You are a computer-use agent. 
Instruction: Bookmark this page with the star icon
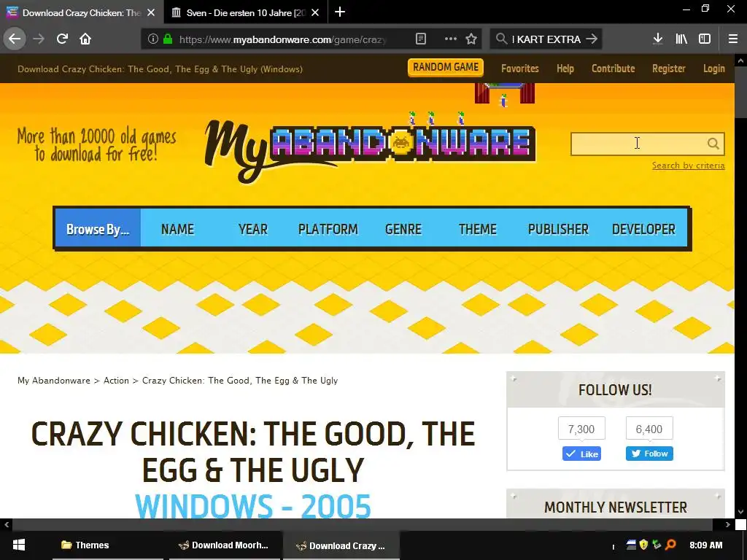click(471, 39)
